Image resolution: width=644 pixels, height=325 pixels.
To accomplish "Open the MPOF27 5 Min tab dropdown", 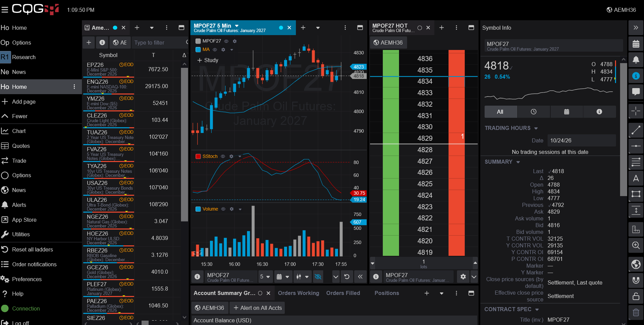I will click(x=237, y=26).
